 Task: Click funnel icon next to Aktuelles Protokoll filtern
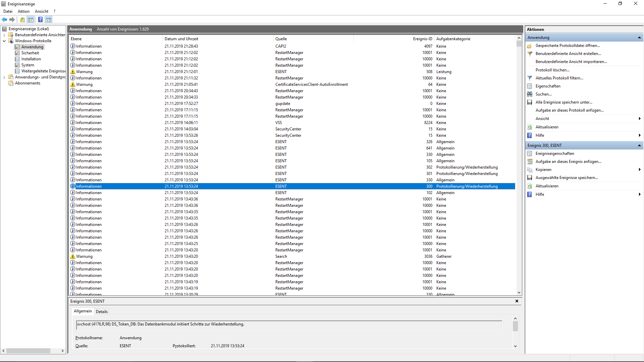coord(530,78)
